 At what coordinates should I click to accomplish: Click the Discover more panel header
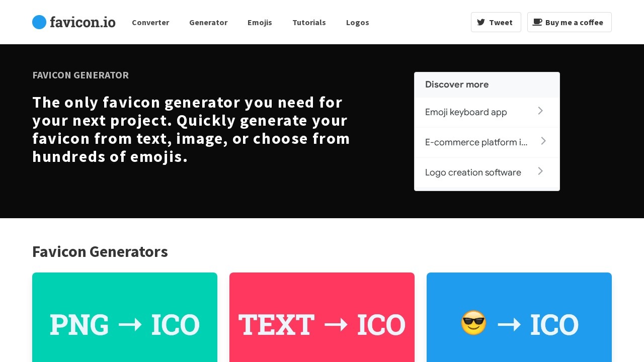457,84
